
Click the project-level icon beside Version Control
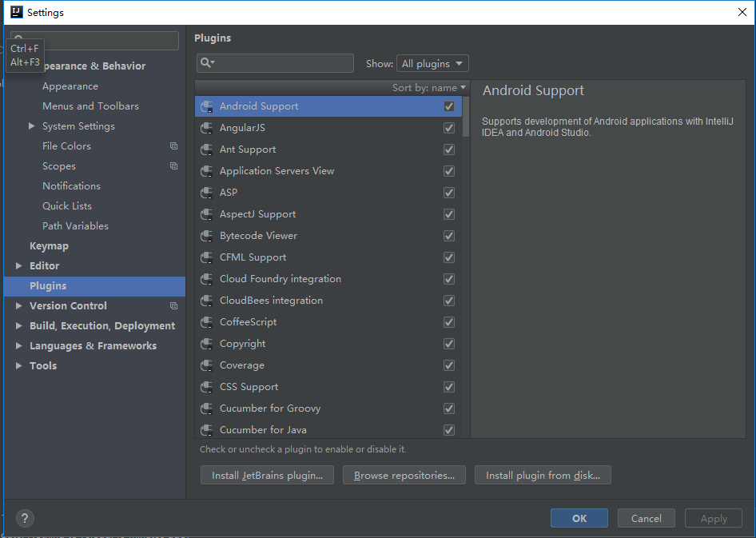[x=173, y=305]
